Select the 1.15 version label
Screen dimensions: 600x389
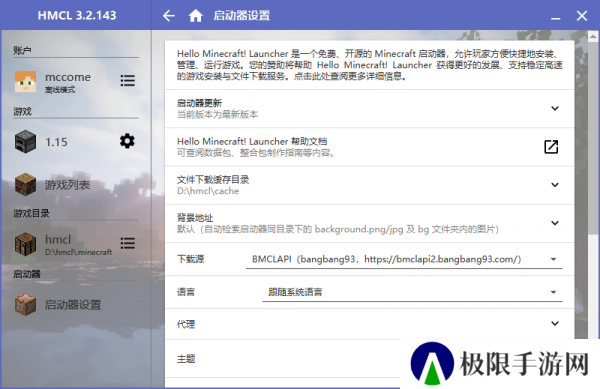point(56,142)
